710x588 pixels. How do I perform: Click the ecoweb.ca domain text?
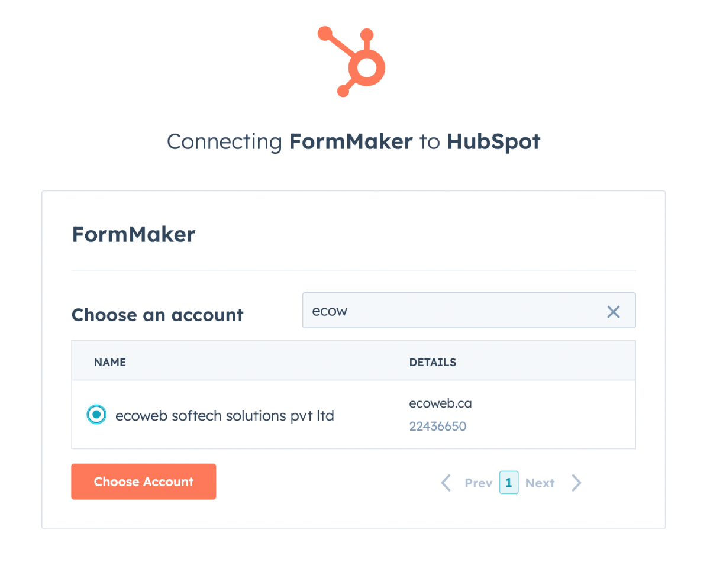point(440,403)
